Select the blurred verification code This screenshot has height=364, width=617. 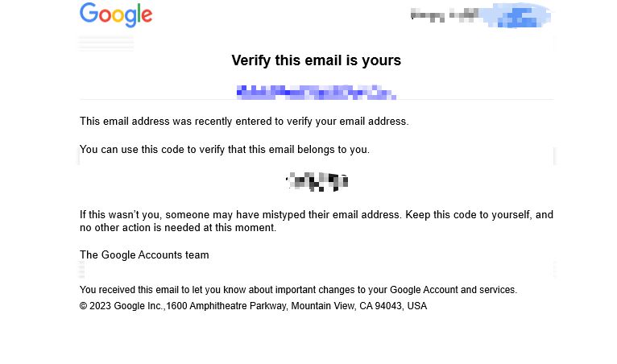point(317,181)
